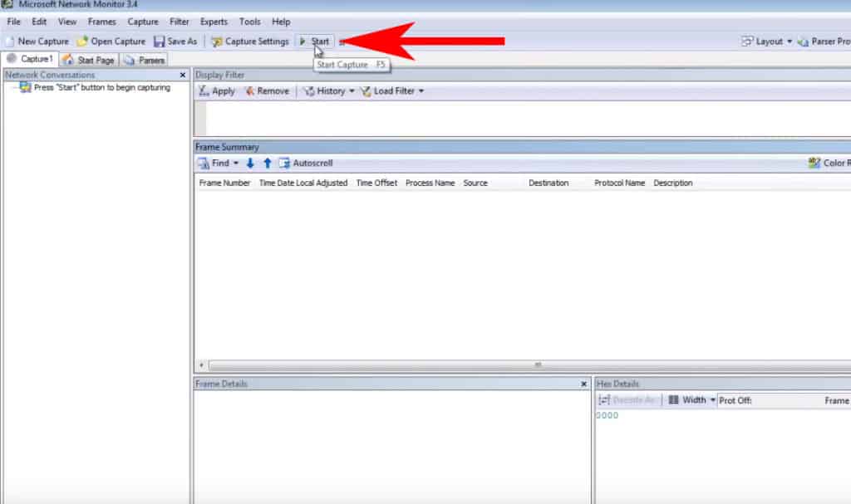This screenshot has height=504, width=851.
Task: Open the Edit menu
Action: click(39, 22)
